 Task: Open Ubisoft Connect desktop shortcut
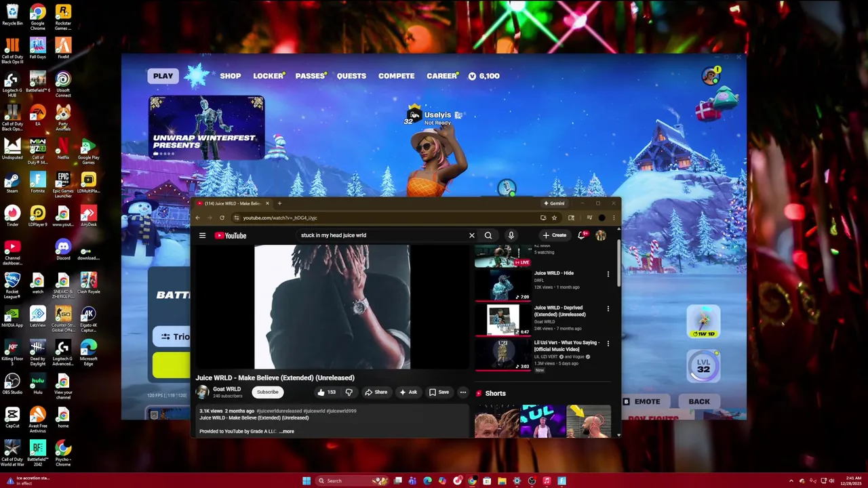(x=63, y=84)
